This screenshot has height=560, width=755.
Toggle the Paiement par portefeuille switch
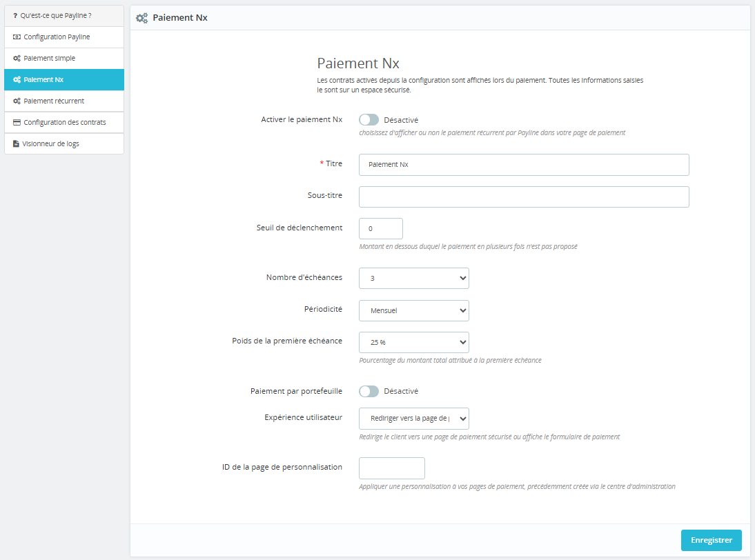369,391
